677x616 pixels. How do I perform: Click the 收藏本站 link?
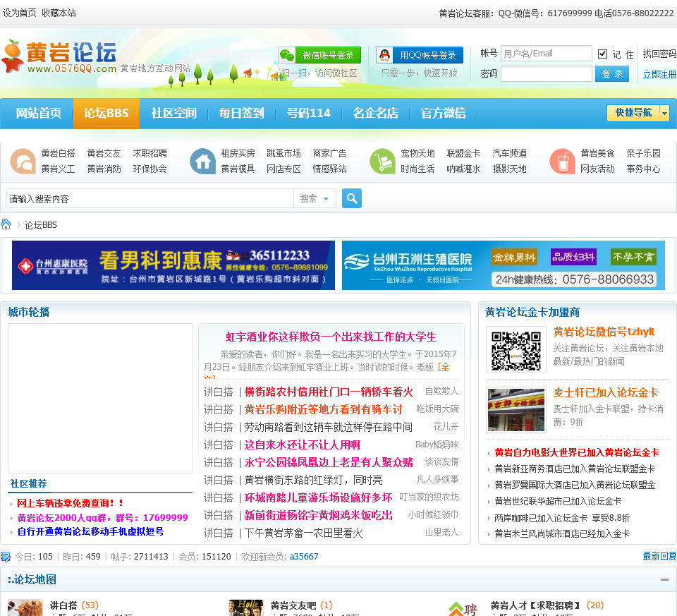59,13
